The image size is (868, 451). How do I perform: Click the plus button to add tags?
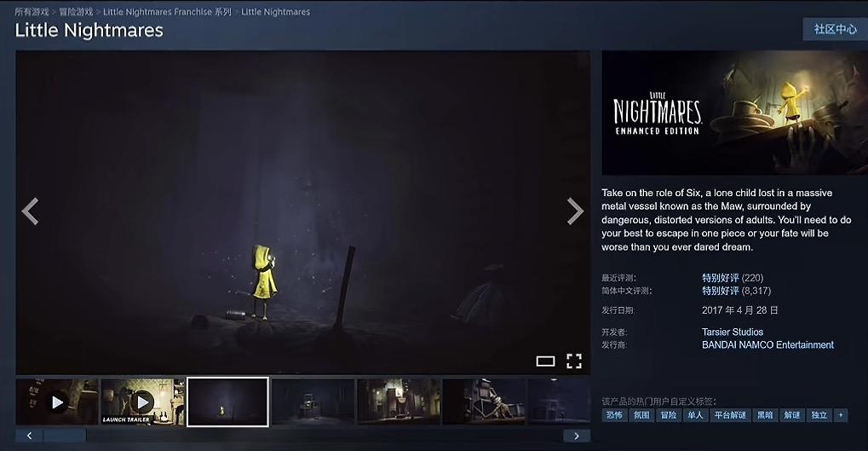pyautogui.click(x=841, y=415)
